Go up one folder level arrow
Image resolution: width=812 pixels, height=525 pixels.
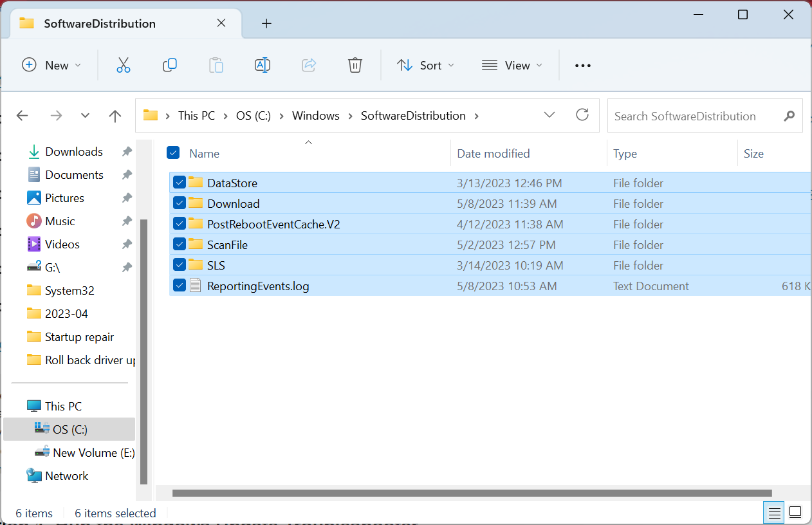tap(115, 116)
